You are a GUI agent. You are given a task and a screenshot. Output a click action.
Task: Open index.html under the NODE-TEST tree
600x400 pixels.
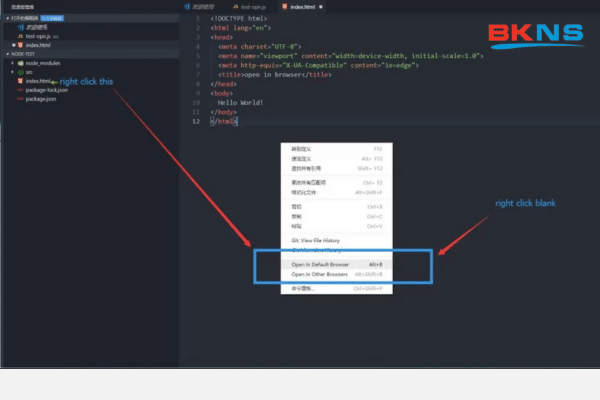[38, 81]
